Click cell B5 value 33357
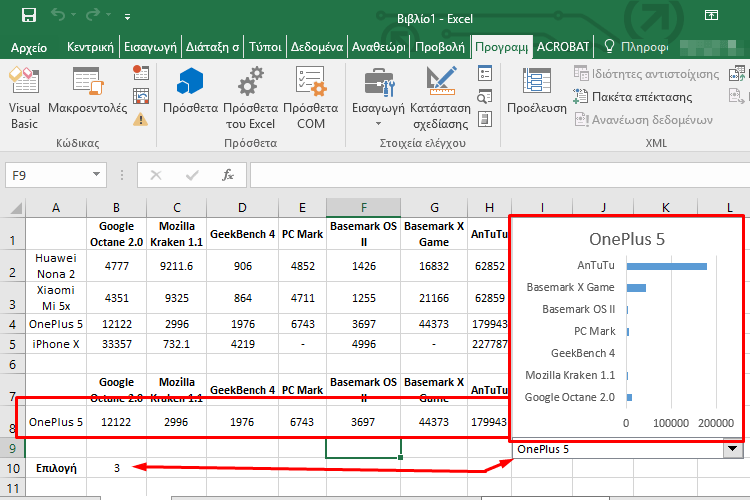750x500 pixels. point(117,344)
